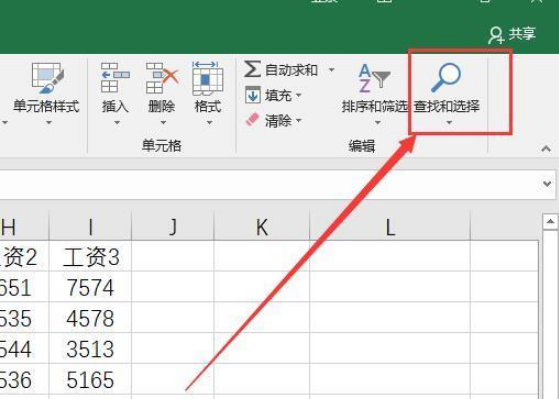Click the Share (共享) person icon

coord(496,35)
